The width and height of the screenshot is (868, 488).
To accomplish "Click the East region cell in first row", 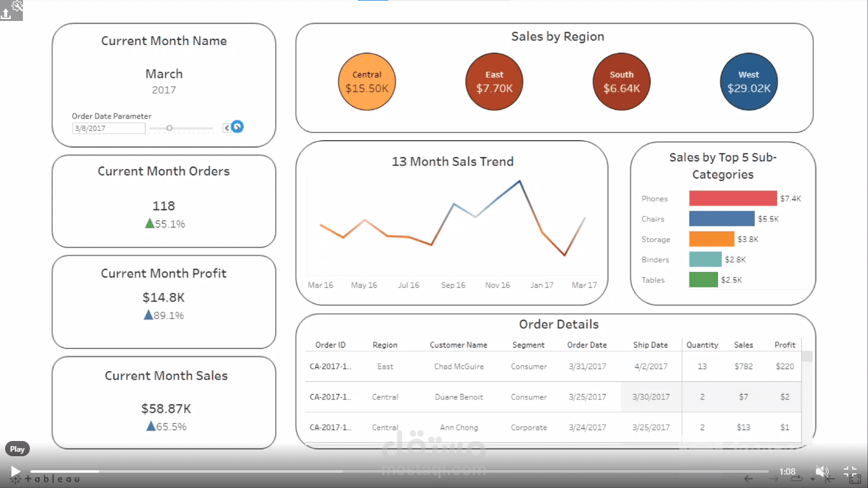I will coord(385,367).
